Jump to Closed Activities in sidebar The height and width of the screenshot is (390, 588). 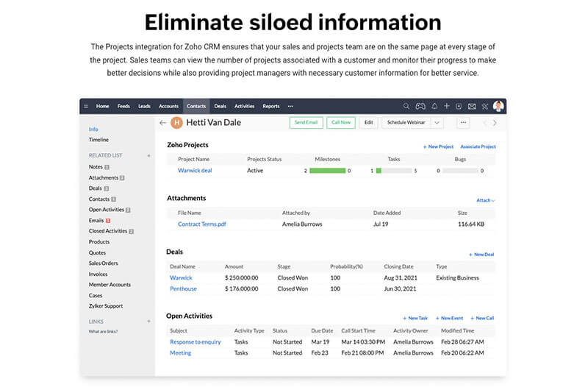[107, 231]
